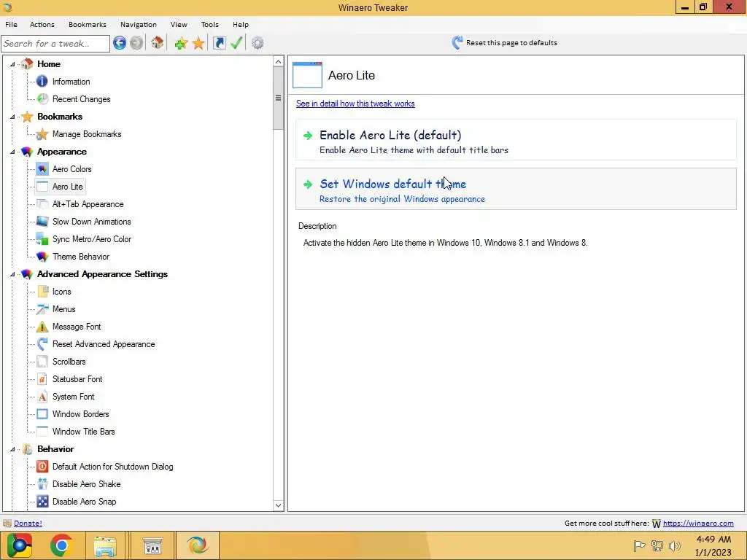The width and height of the screenshot is (747, 560).
Task: Collapse the Appearance tree node
Action: coord(13,152)
